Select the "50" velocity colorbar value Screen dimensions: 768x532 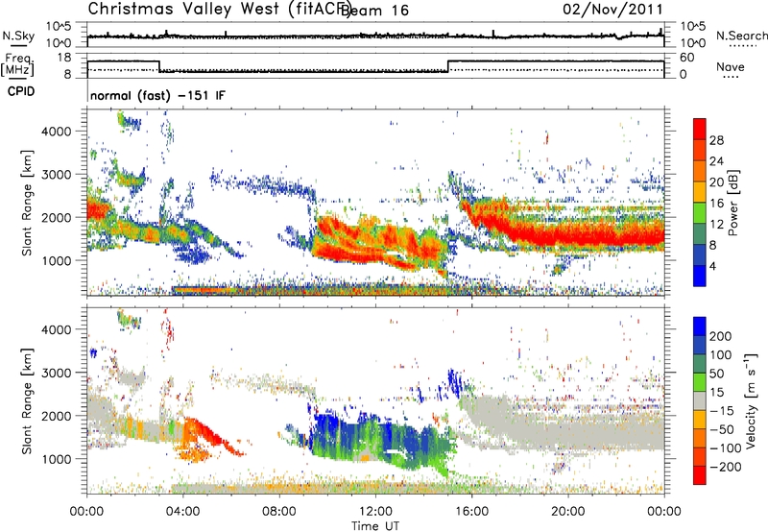716,374
